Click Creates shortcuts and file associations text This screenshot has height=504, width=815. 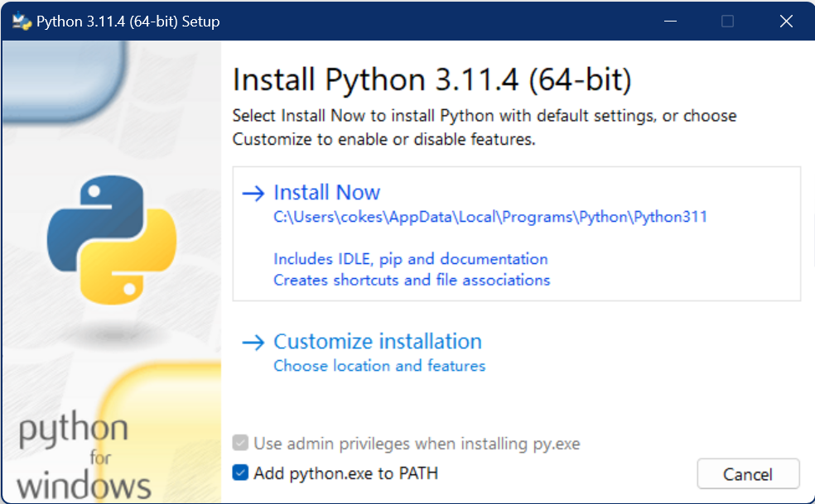tap(412, 280)
